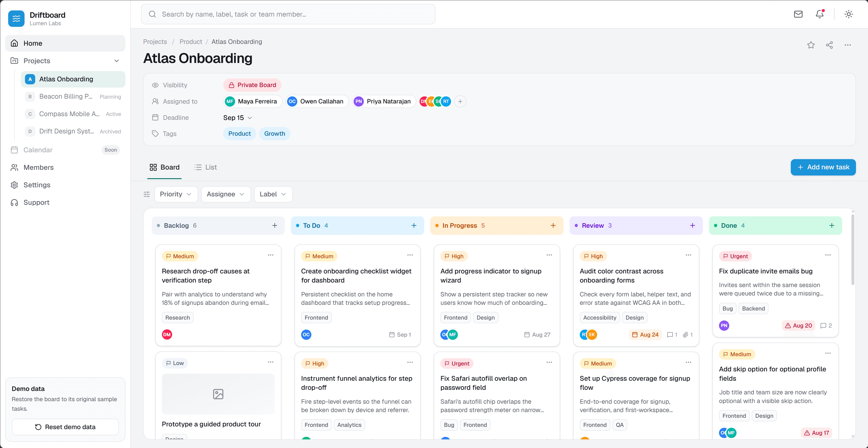Open menu on onboarding checklist widget card
Viewport: 868px width, 448px height.
coord(410,255)
